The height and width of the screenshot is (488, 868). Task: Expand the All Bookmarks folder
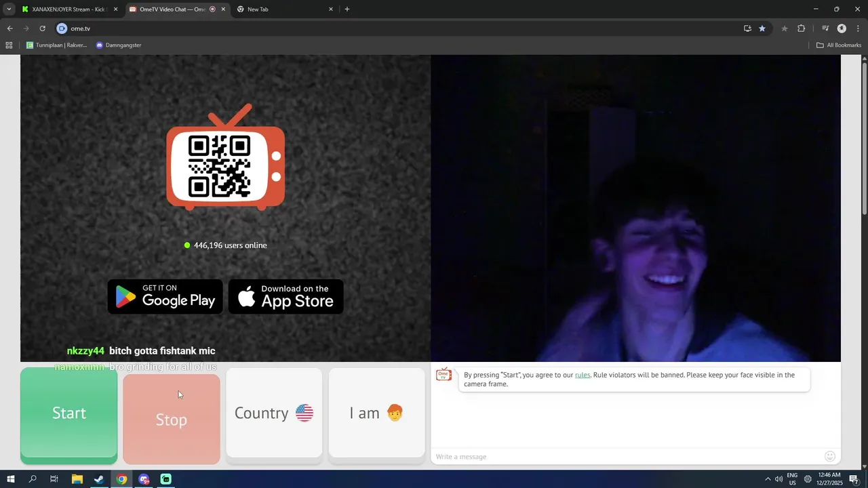(839, 45)
